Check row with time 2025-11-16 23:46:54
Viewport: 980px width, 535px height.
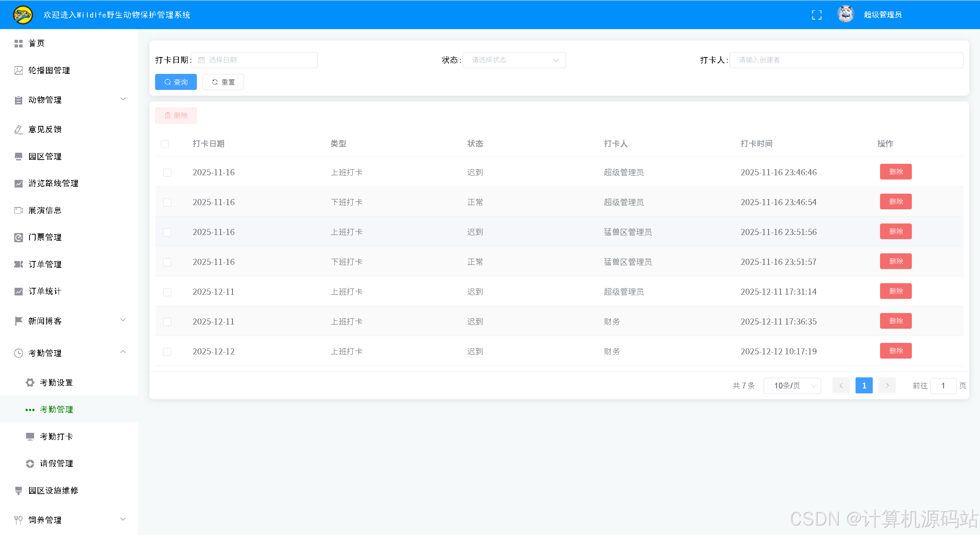pyautogui.click(x=167, y=202)
